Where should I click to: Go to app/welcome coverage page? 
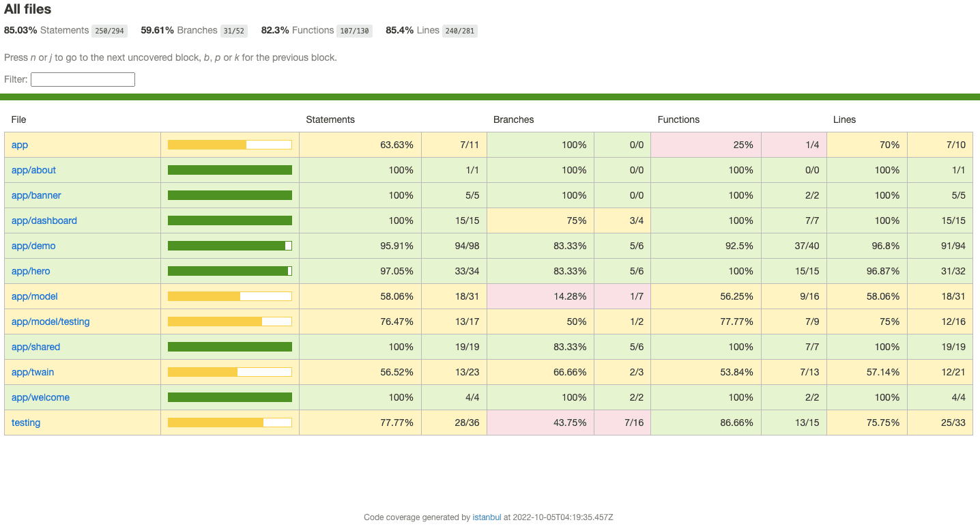tap(40, 397)
